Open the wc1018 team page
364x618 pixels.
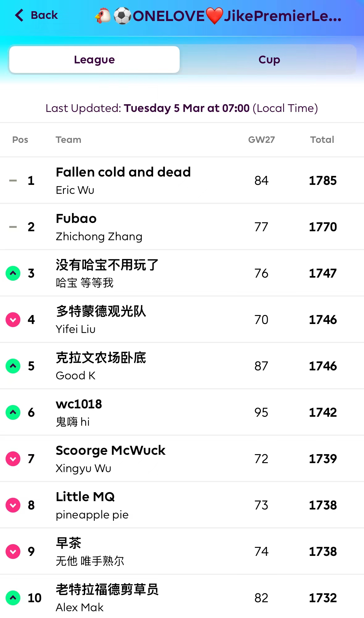pyautogui.click(x=79, y=404)
